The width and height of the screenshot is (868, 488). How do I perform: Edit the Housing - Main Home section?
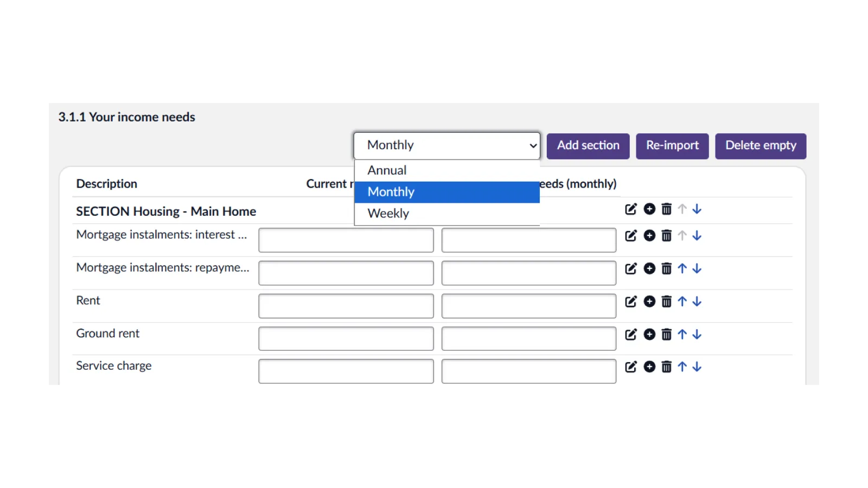[x=630, y=209]
